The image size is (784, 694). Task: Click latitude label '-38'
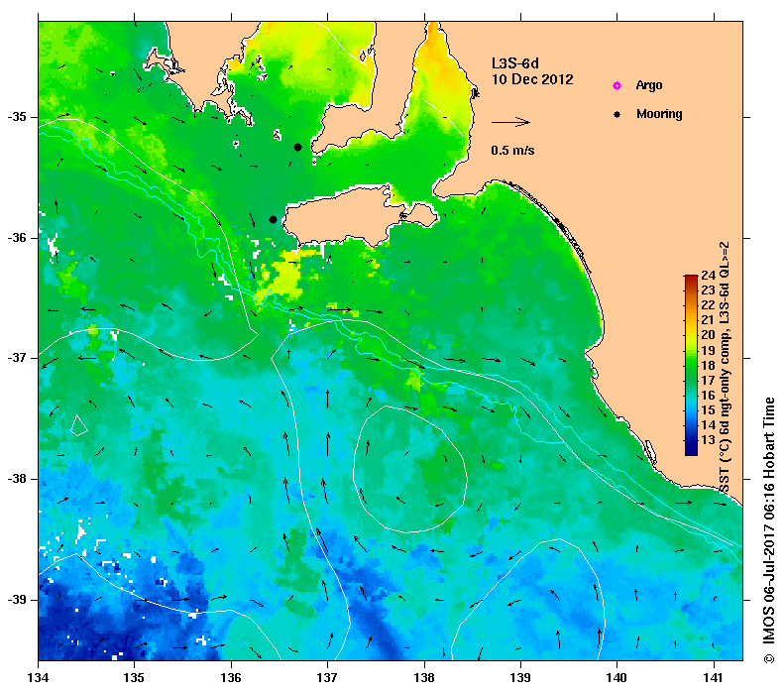coord(17,479)
